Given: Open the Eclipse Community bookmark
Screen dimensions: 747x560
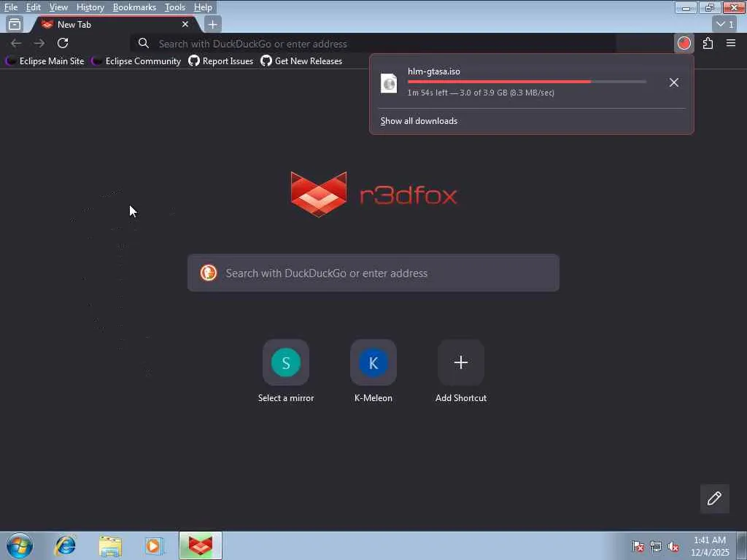Looking at the screenshot, I should [x=136, y=61].
